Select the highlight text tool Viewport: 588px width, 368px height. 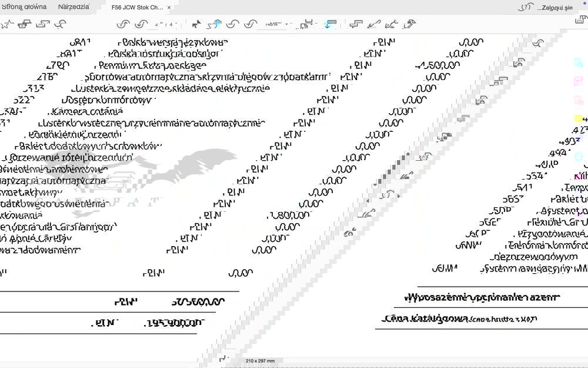[373, 24]
